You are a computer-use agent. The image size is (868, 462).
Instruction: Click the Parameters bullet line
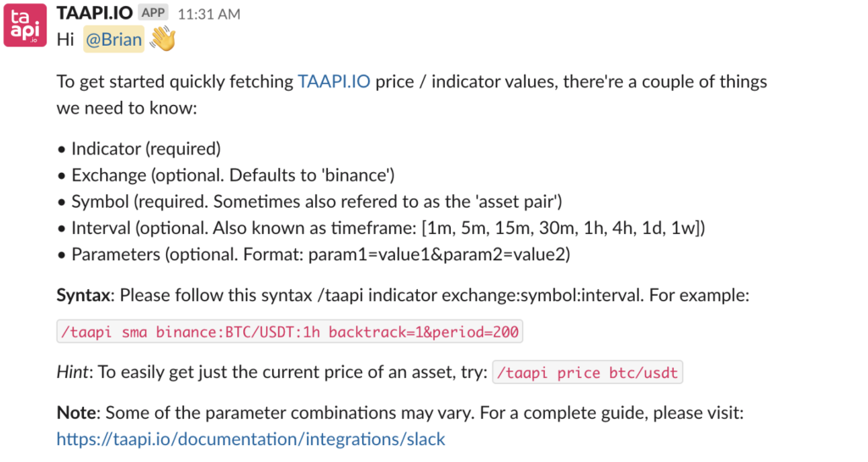point(320,254)
